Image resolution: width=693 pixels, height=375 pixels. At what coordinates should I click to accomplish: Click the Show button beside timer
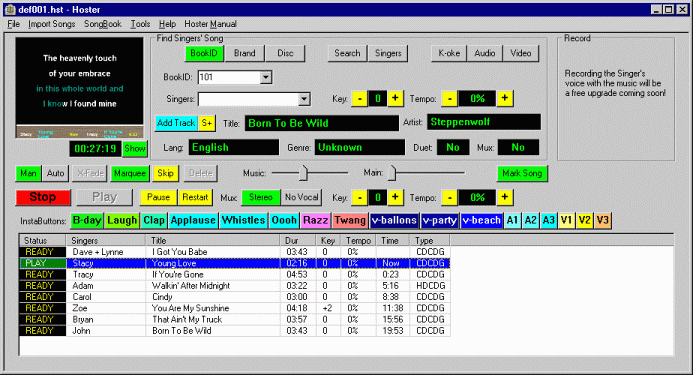135,149
